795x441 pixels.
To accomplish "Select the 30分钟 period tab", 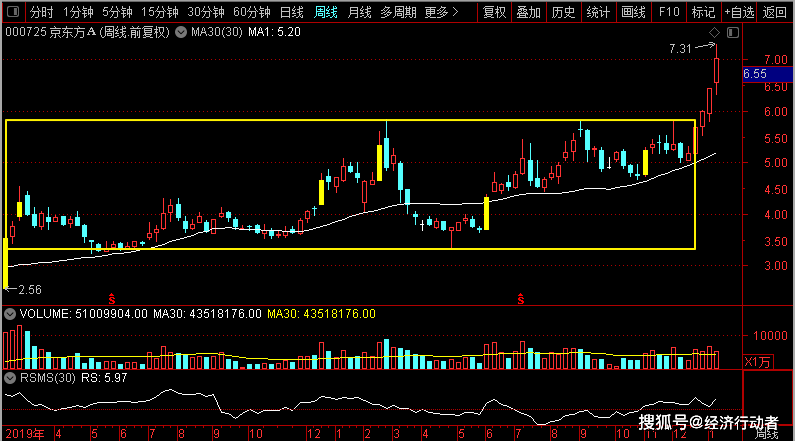I will coord(206,12).
